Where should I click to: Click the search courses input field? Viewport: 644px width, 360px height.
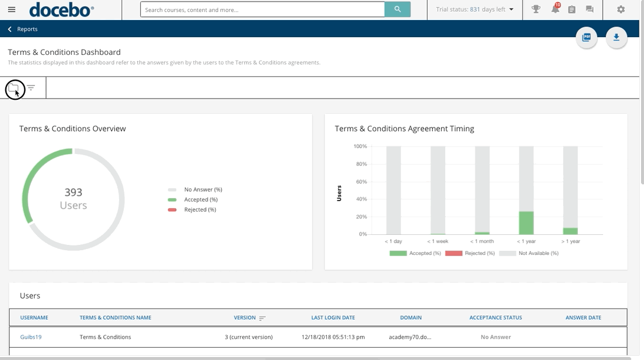tap(262, 9)
